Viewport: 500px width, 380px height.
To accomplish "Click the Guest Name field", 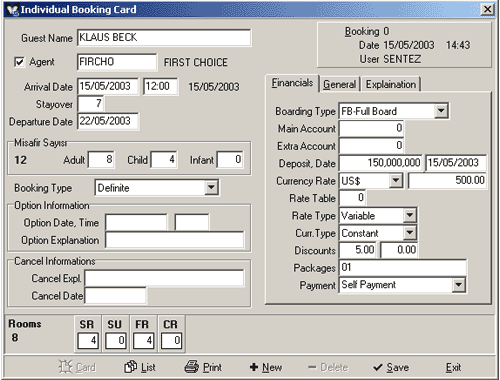I will pos(164,37).
